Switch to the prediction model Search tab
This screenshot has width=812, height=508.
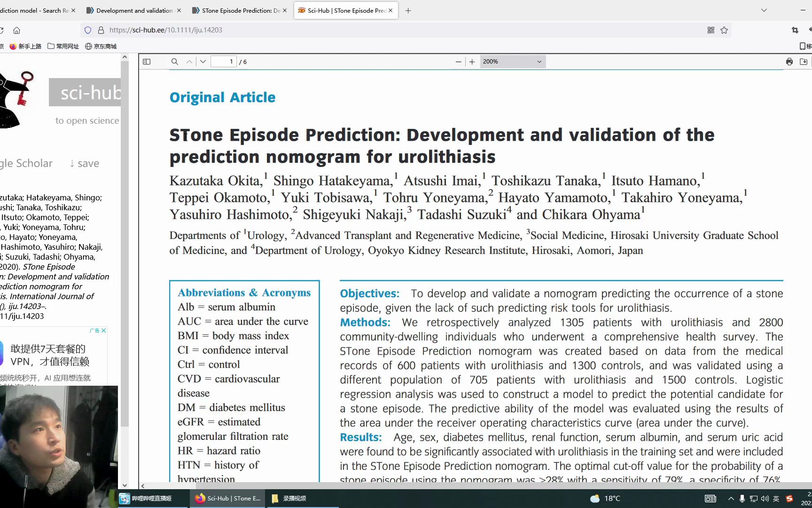[34, 10]
